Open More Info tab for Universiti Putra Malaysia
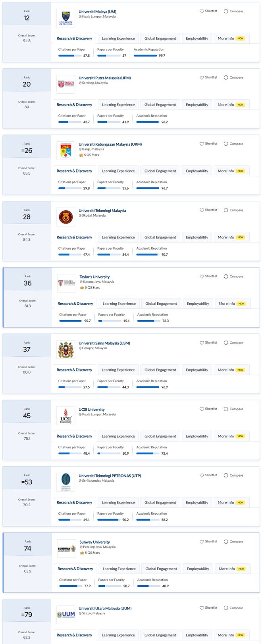 click(231, 105)
